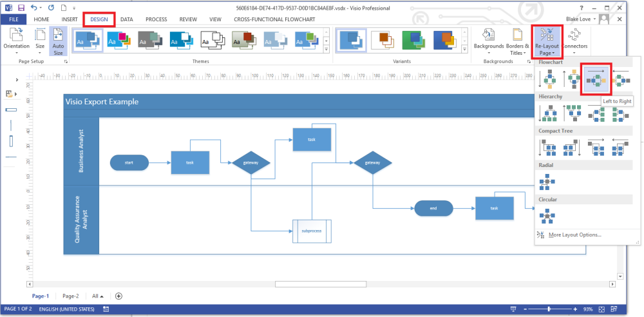The width and height of the screenshot is (644, 317).
Task: Select the subprocess shape
Action: click(312, 231)
